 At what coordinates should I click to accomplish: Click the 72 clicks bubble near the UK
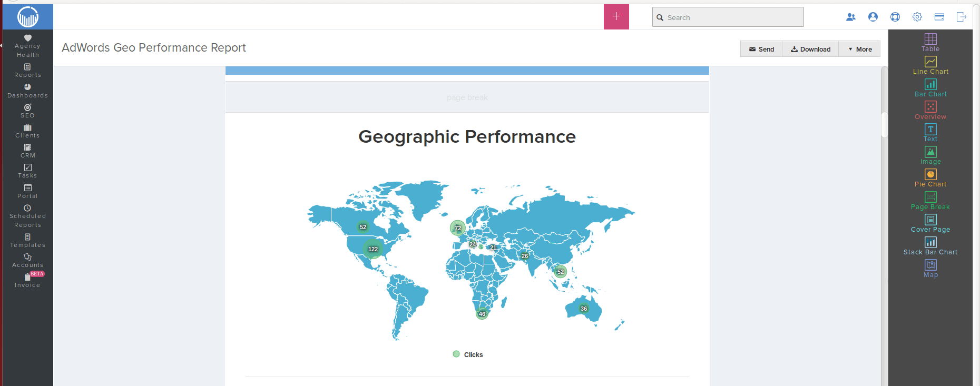pyautogui.click(x=458, y=228)
